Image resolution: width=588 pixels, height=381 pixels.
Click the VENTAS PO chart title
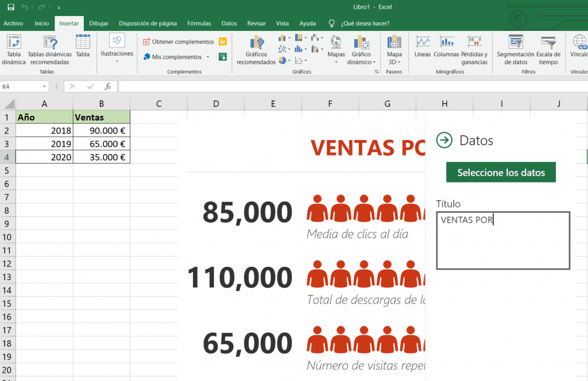[368, 147]
